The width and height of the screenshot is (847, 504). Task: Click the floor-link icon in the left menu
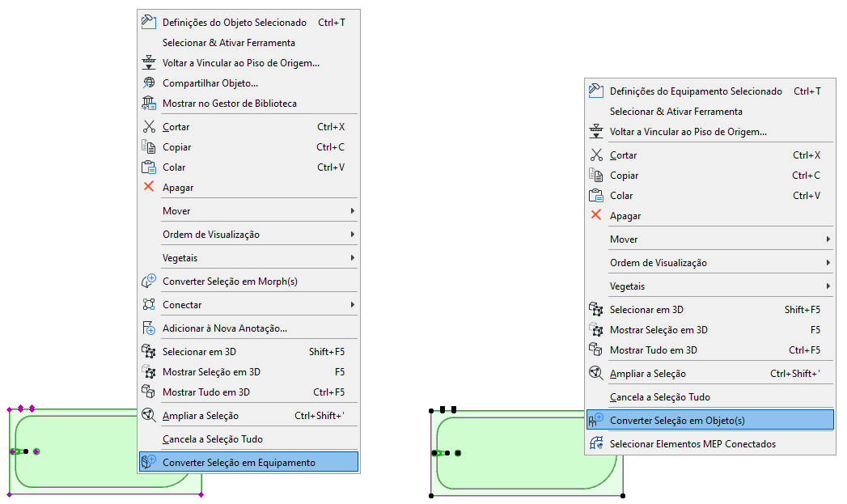(x=149, y=62)
